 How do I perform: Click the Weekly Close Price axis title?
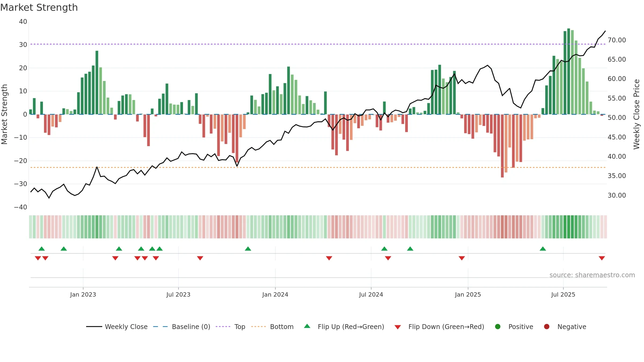pos(636,114)
